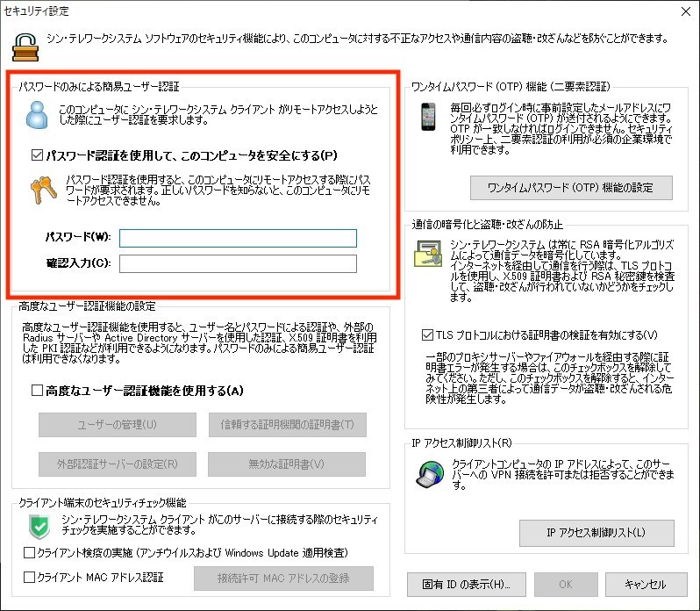Enable クライアント検疫の実施 checkbox
Screen dimensions: 700x611
point(29,553)
